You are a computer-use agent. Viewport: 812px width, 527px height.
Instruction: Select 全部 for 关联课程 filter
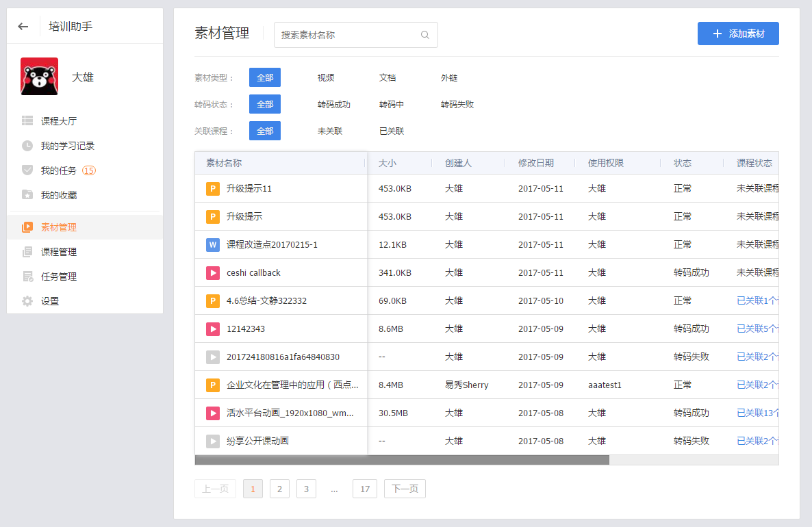pos(265,131)
